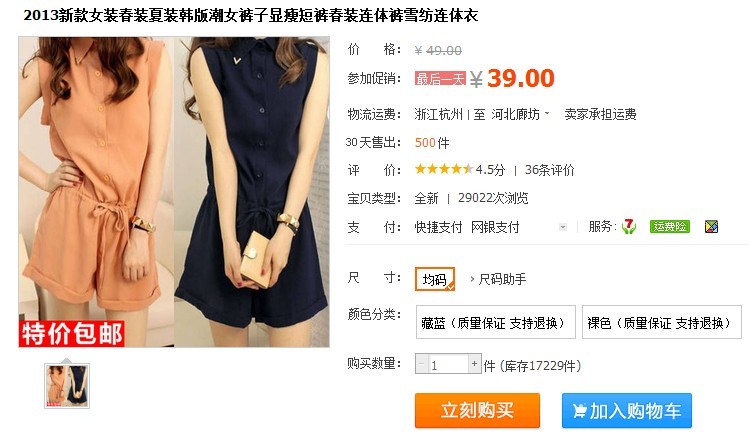Screen dimensions: 749x433
Task: Choose 藏蓝 color option
Action: pos(495,323)
